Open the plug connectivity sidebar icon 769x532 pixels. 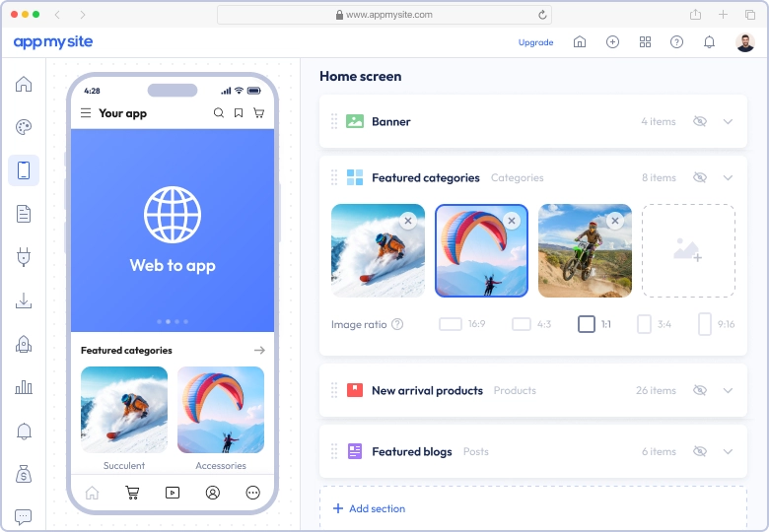(x=24, y=257)
